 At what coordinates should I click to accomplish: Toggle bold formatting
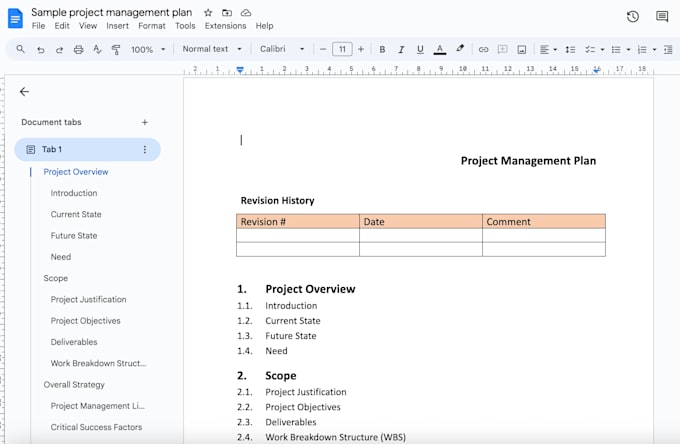382,49
